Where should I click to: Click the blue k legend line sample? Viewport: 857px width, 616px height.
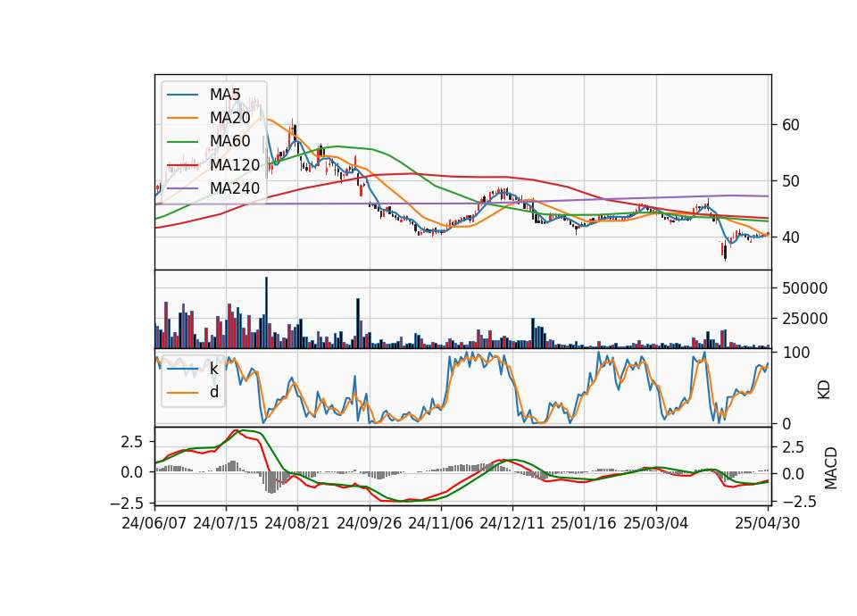click(x=182, y=369)
